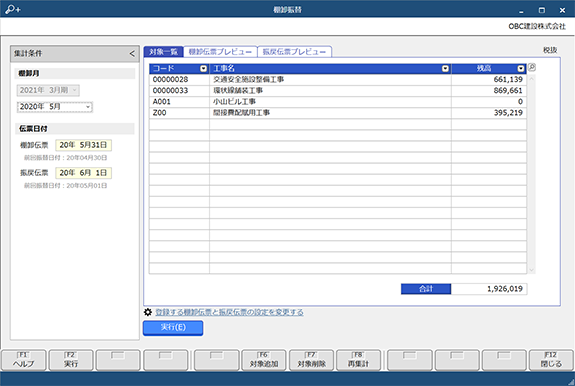
Task: Open the コード column filter dropdown
Action: tap(204, 69)
